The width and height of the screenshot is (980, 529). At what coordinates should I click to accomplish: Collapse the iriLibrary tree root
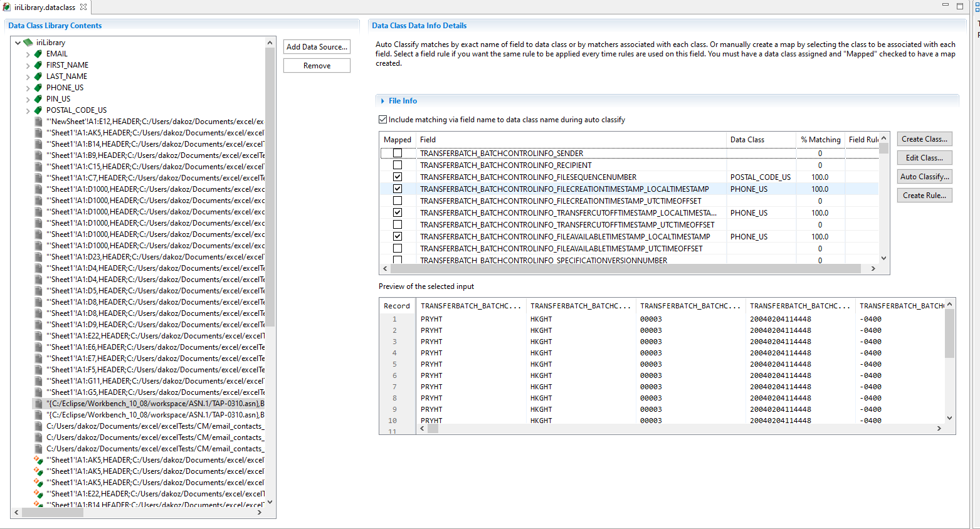click(18, 43)
